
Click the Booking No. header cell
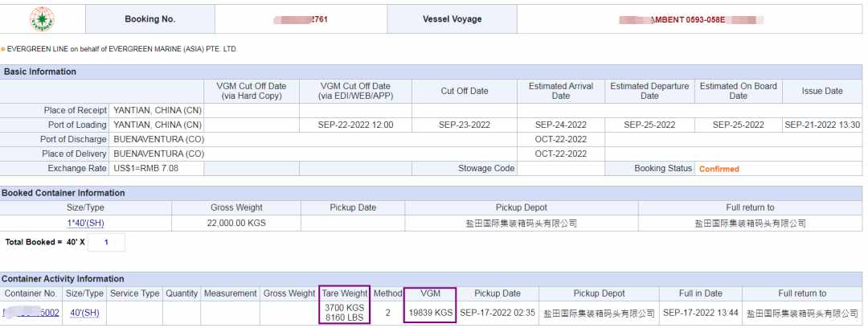(x=150, y=18)
